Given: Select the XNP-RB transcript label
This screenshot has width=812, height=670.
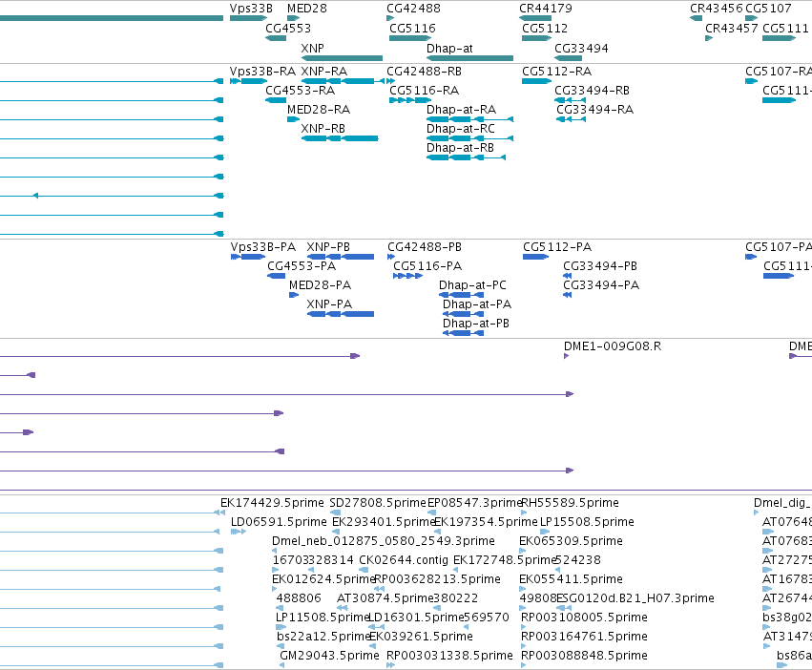Looking at the screenshot, I should [323, 129].
